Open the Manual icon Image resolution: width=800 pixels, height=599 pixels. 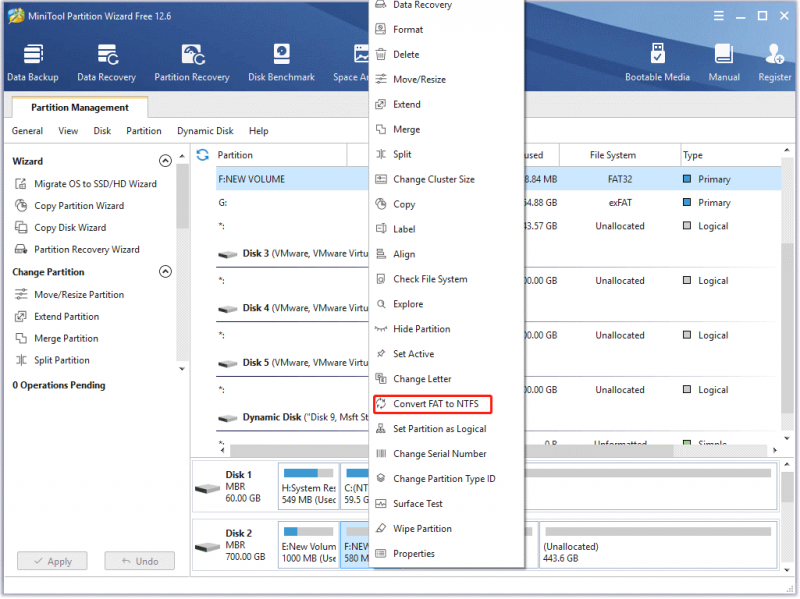point(723,63)
